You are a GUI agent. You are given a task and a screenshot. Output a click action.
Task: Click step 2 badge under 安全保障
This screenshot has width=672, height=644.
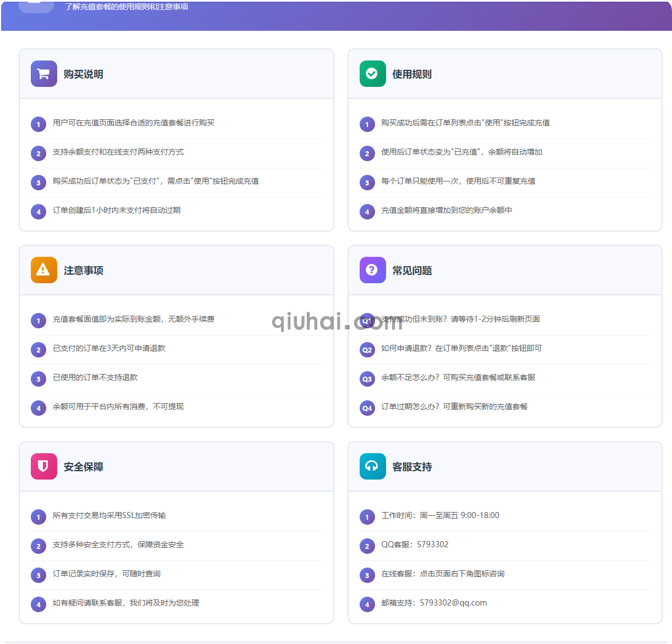tap(38, 546)
